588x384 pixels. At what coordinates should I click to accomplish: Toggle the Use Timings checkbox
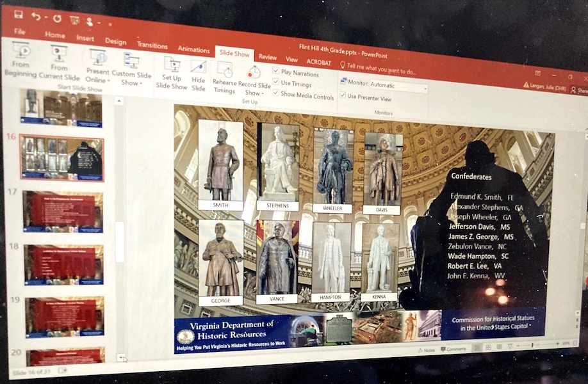275,82
